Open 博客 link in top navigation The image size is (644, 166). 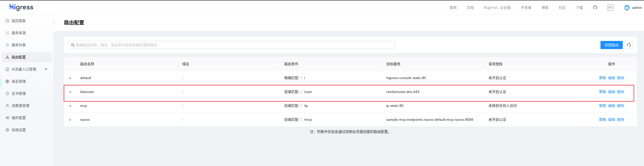pos(545,8)
